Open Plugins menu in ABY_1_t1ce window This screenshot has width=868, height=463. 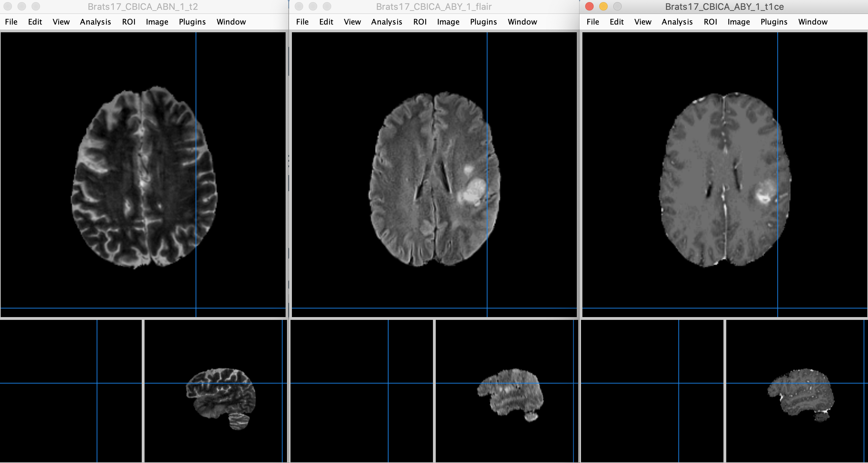click(774, 22)
